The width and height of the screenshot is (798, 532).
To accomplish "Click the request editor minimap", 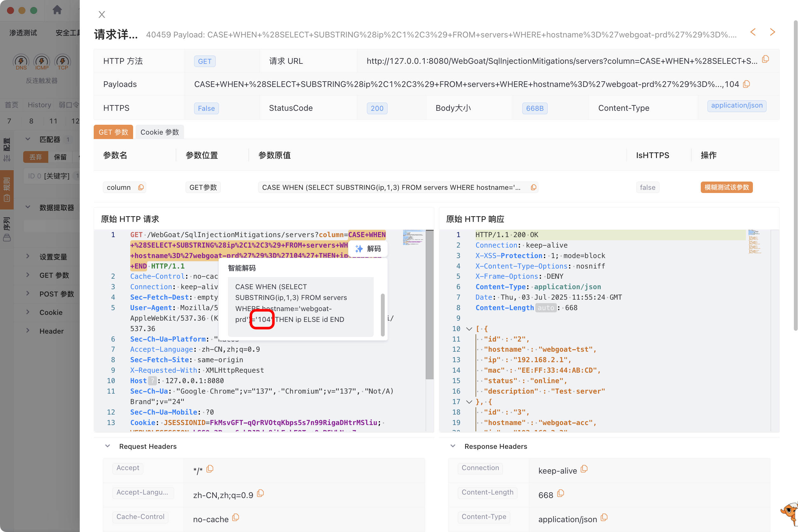I will click(414, 237).
